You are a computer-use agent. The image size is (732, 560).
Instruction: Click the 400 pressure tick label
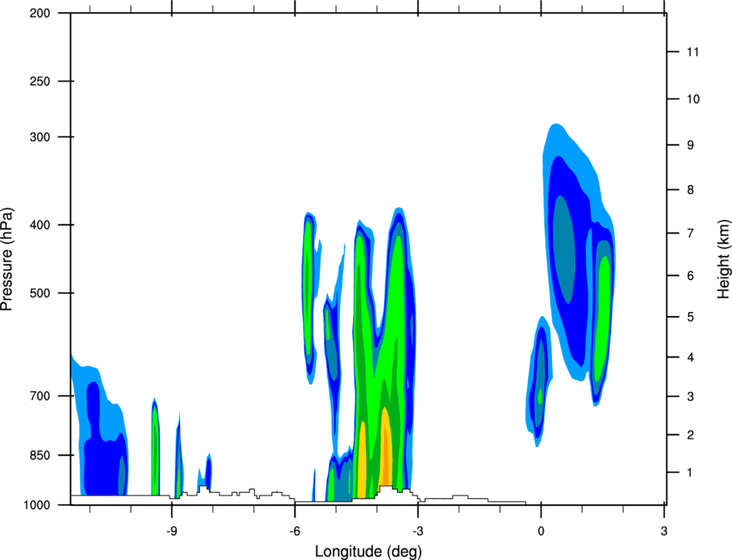coord(40,225)
